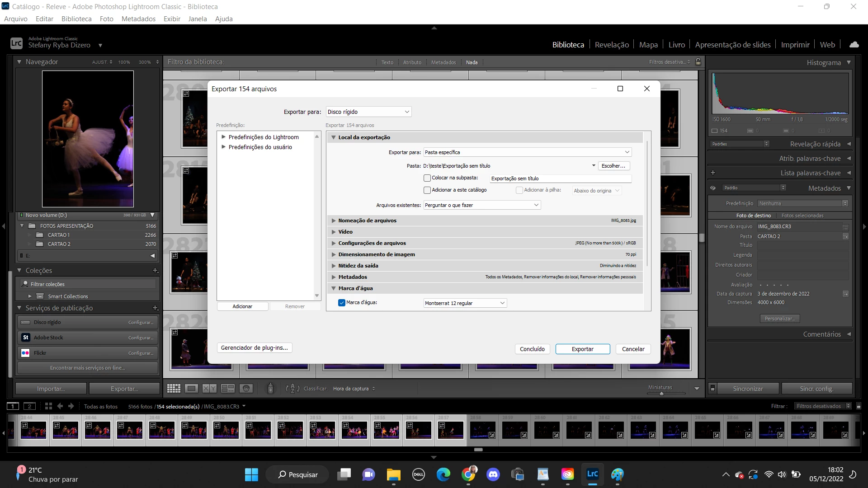Open the Metadados menu

[138, 19]
